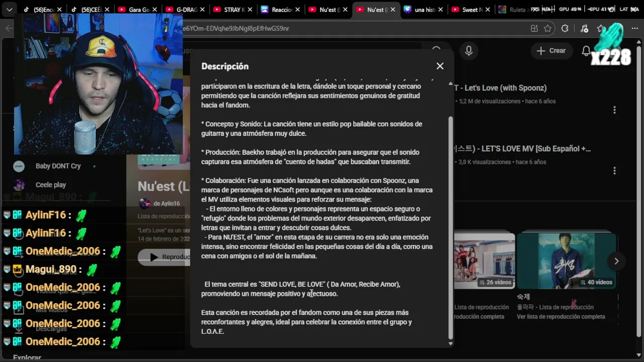Open more options for LET'S LOVE MV Sub Español

[614, 171]
